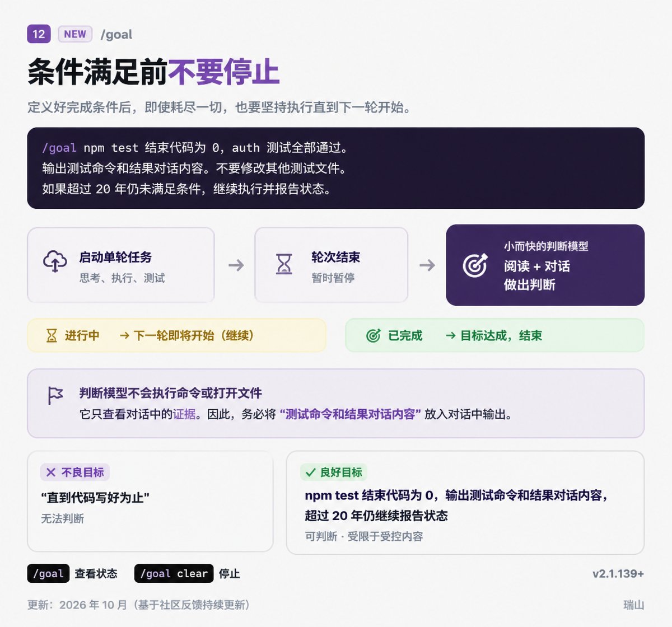Click the 阅读 + 对话 text
Screen dimensions: 672x627
(x=537, y=266)
